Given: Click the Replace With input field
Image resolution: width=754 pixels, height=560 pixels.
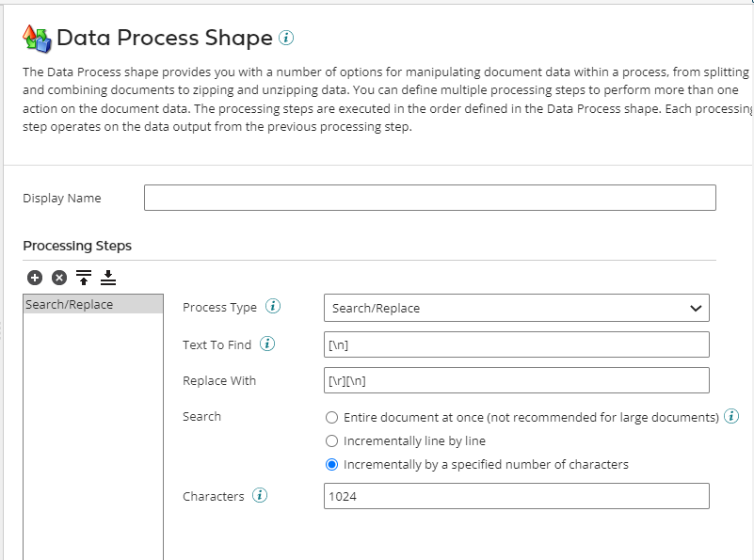Looking at the screenshot, I should point(516,380).
